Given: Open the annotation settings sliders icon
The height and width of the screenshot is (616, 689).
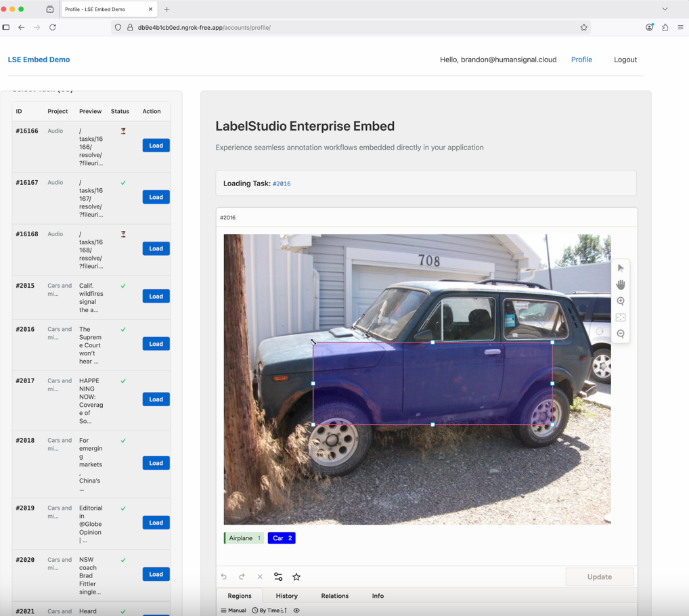Looking at the screenshot, I should (277, 577).
